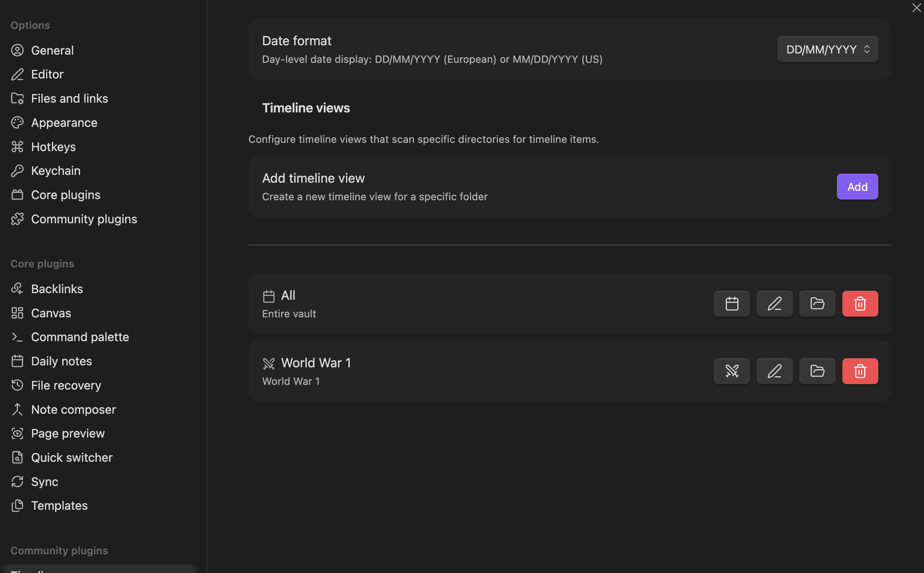
Task: Open the folder icon for the All view
Action: [817, 304]
